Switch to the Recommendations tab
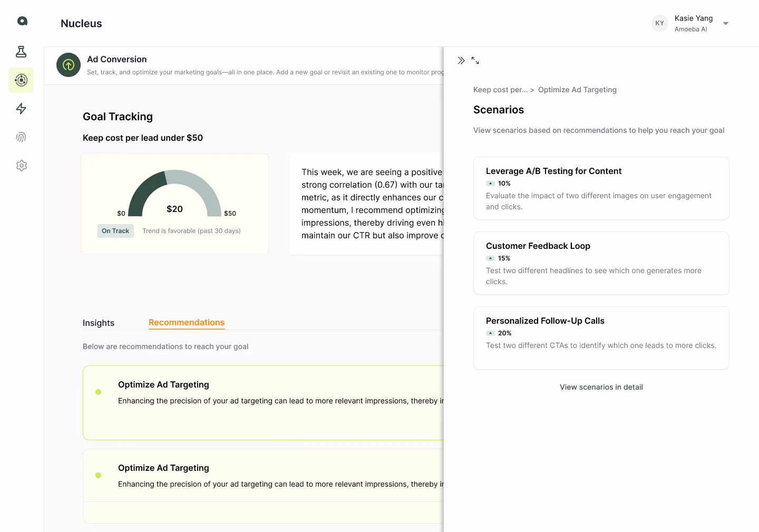The height and width of the screenshot is (532, 759). (187, 322)
